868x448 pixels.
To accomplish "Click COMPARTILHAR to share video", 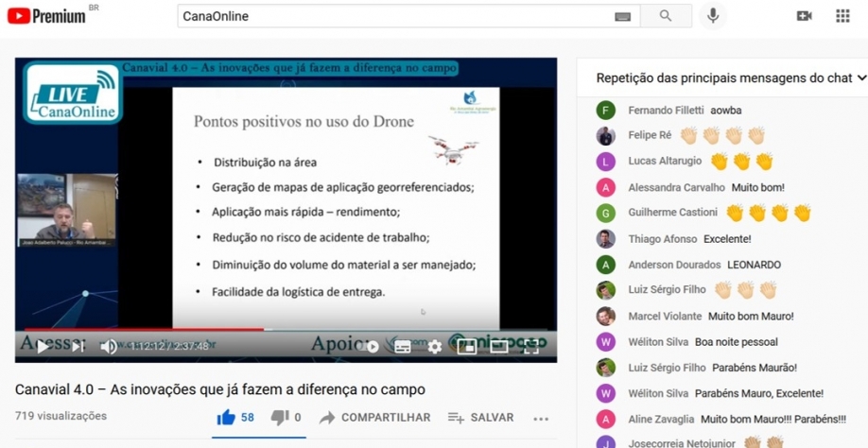I will 374,417.
